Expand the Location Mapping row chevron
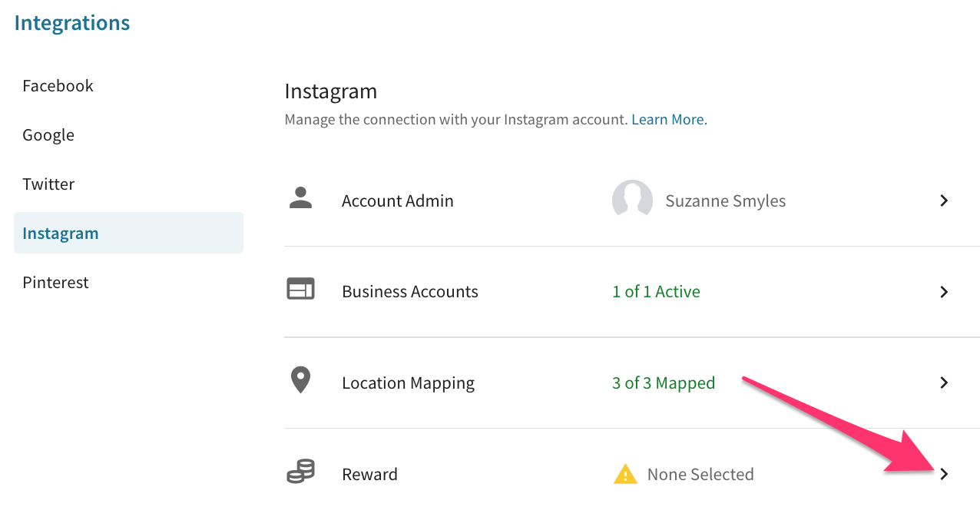 click(x=944, y=383)
